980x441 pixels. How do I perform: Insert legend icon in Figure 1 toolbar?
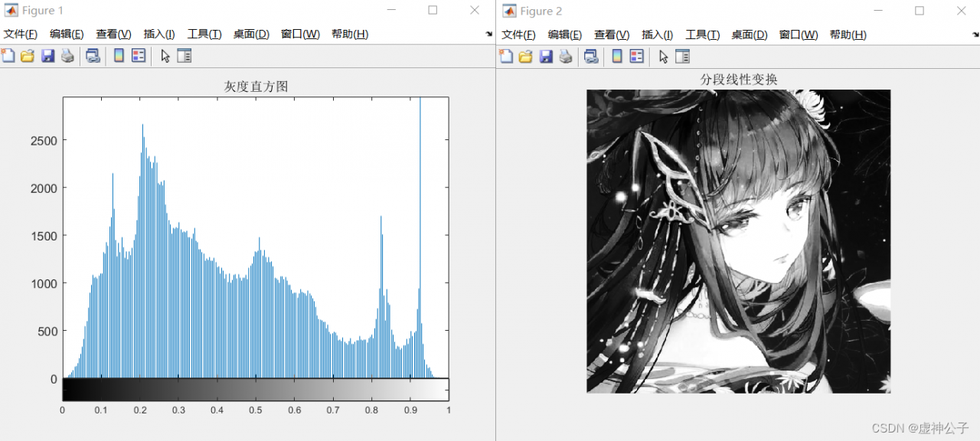click(139, 56)
